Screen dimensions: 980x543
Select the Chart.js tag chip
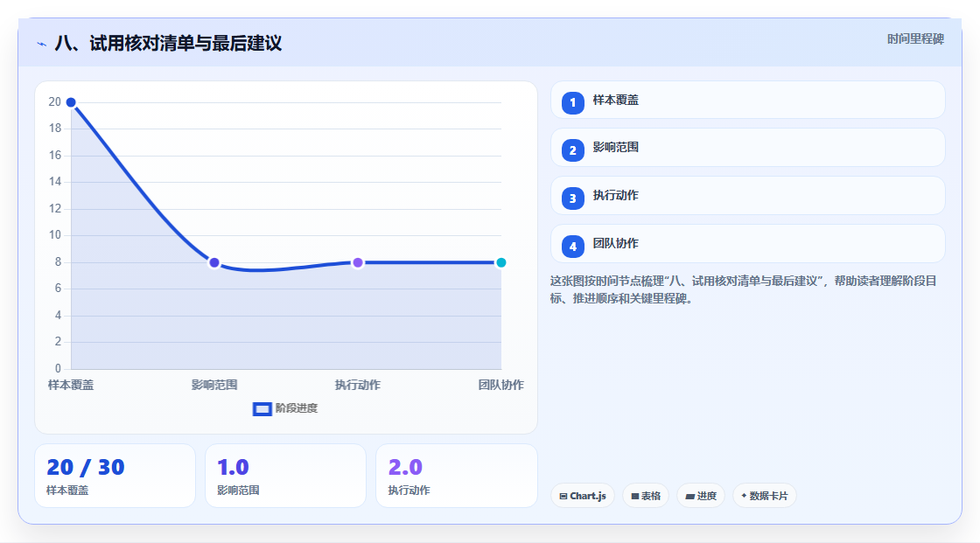coord(583,496)
